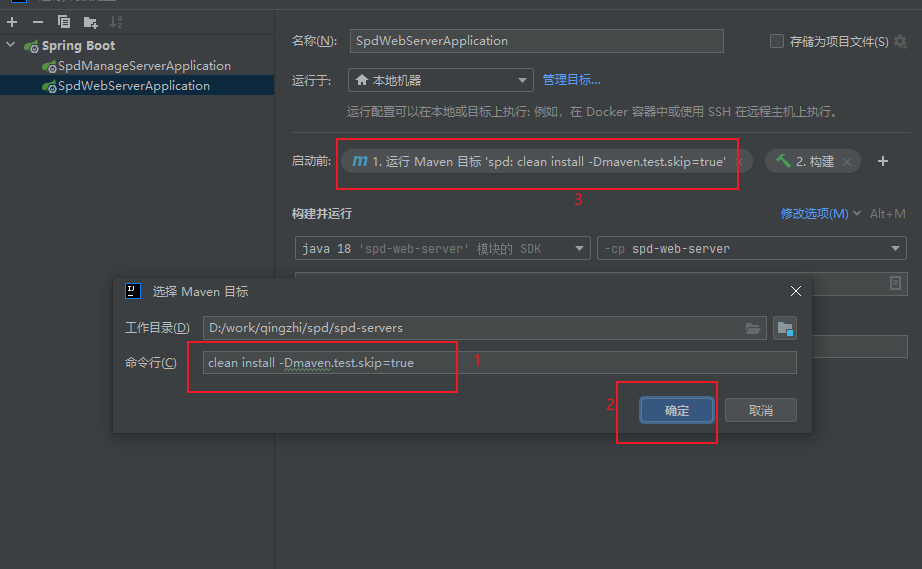Save configuration to folder icon
The image size is (922, 569).
coord(90,22)
